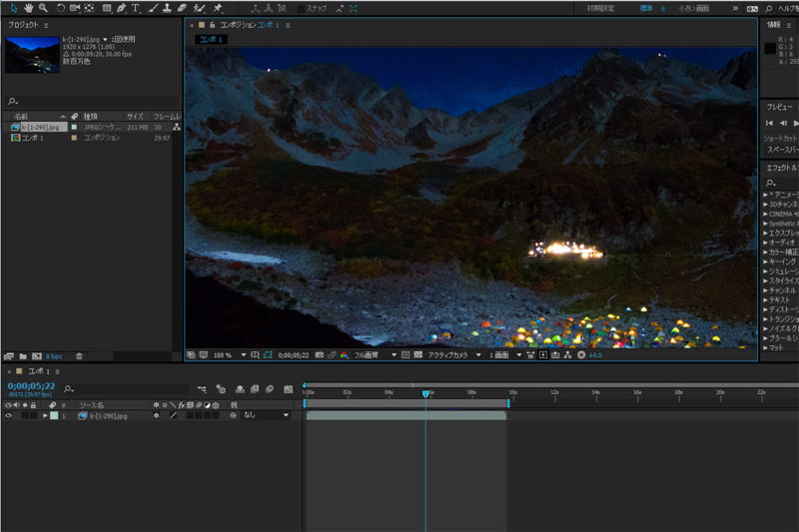Sort project items by 名前 column

click(x=21, y=117)
